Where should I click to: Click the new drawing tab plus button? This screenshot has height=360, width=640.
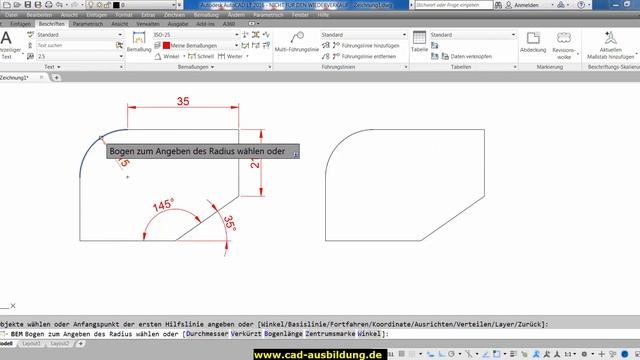(x=56, y=77)
